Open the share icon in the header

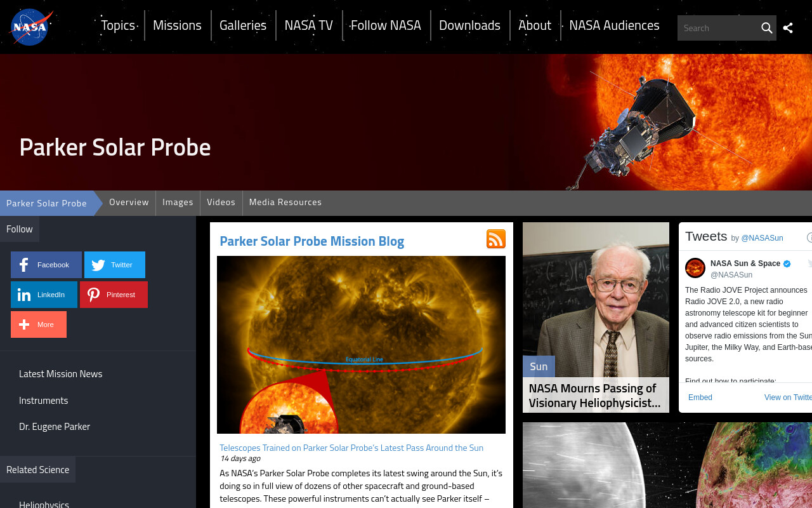coord(788,28)
